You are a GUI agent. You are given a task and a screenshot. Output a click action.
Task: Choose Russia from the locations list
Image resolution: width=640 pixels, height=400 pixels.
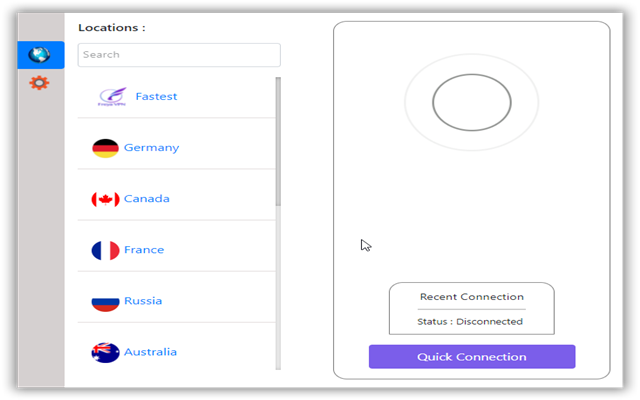pyautogui.click(x=143, y=301)
